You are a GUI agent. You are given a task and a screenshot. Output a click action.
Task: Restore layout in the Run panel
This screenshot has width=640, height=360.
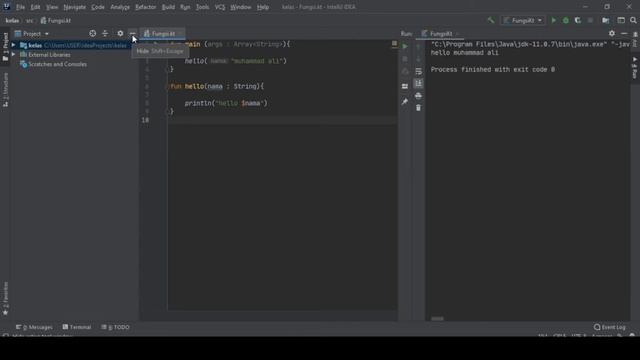tap(405, 86)
